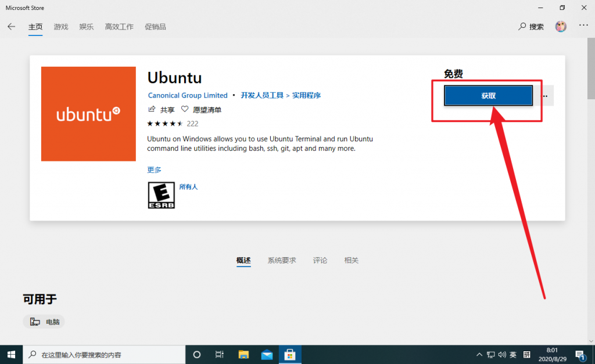Open the 开发人员工具 category link
595x364 pixels.
tap(262, 95)
